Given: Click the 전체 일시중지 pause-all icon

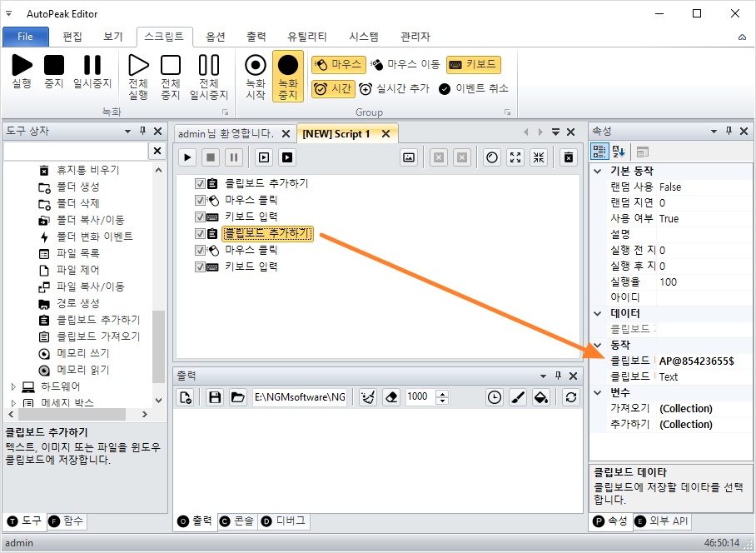Looking at the screenshot, I should (x=209, y=76).
